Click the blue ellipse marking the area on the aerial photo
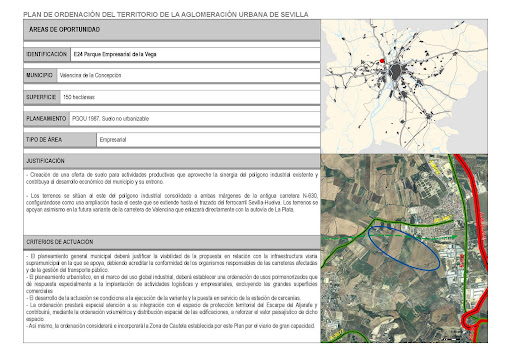Viewport: 512px width, 362px height. click(404, 248)
